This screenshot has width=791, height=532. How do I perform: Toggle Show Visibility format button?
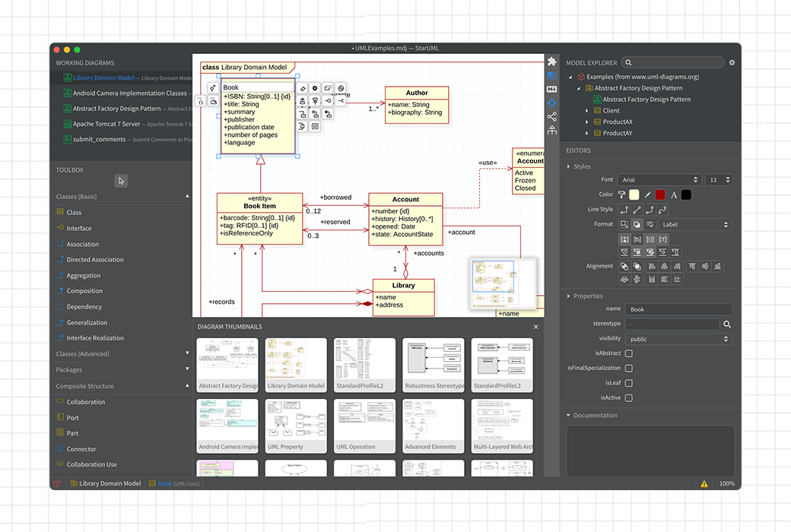coord(624,239)
